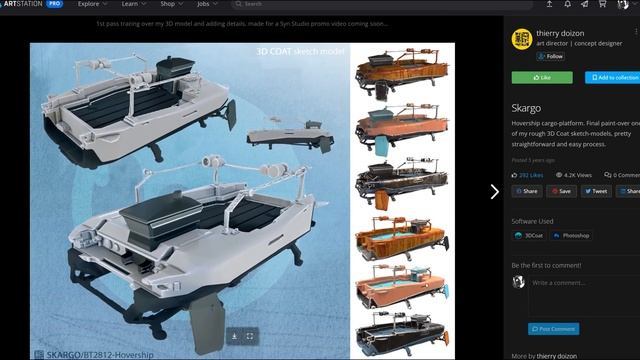The height and width of the screenshot is (360, 640).
Task: Open thierry doizon's avatar
Action: 522,39
